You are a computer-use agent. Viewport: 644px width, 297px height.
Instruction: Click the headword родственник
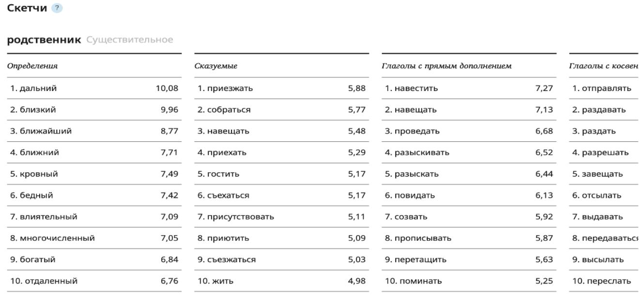point(44,40)
